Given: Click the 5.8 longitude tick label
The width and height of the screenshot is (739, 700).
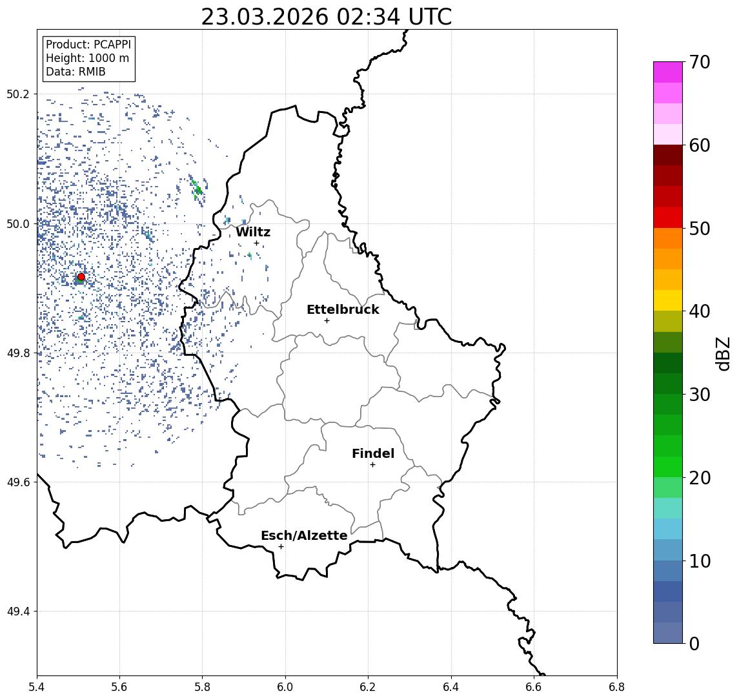Looking at the screenshot, I should point(202,687).
